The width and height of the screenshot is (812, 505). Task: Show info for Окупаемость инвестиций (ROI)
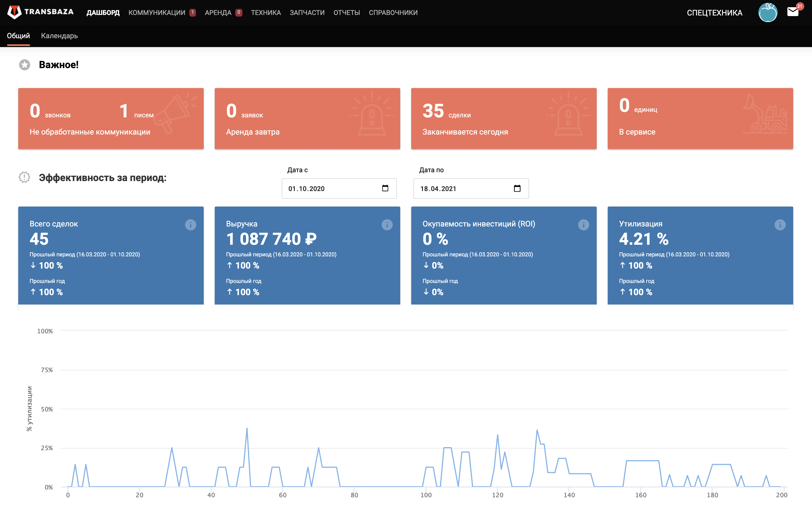(583, 225)
